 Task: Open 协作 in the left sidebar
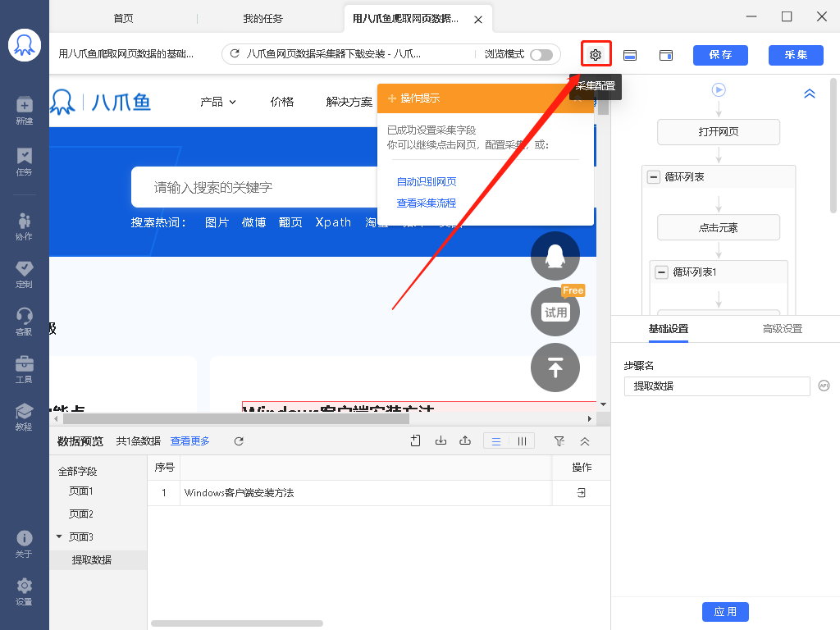click(x=24, y=226)
